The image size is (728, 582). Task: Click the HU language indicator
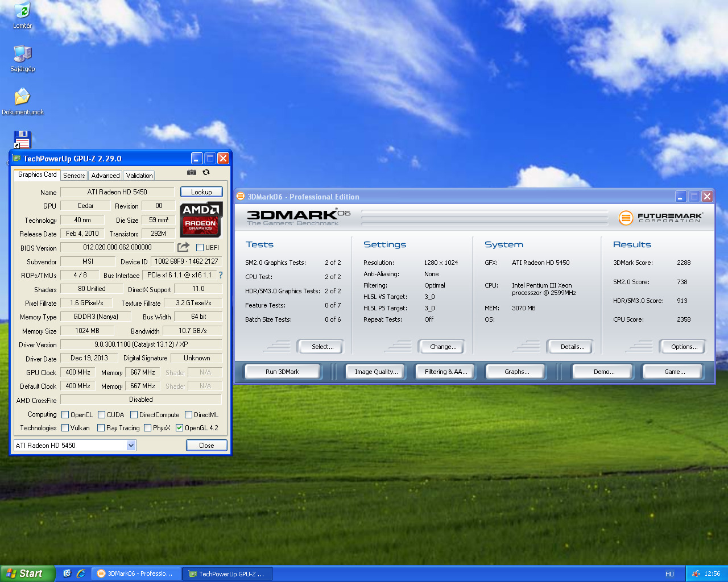669,574
